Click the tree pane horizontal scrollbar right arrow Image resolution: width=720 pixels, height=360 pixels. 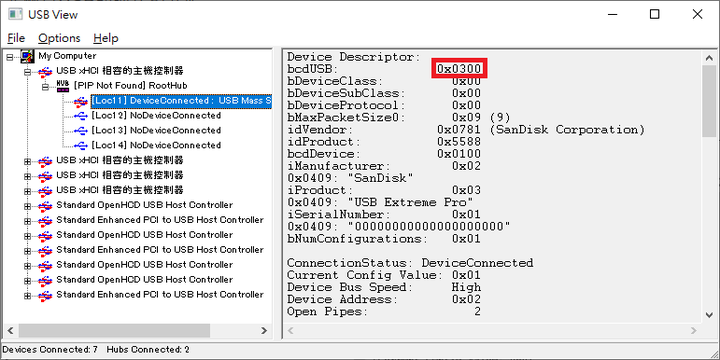(x=264, y=330)
